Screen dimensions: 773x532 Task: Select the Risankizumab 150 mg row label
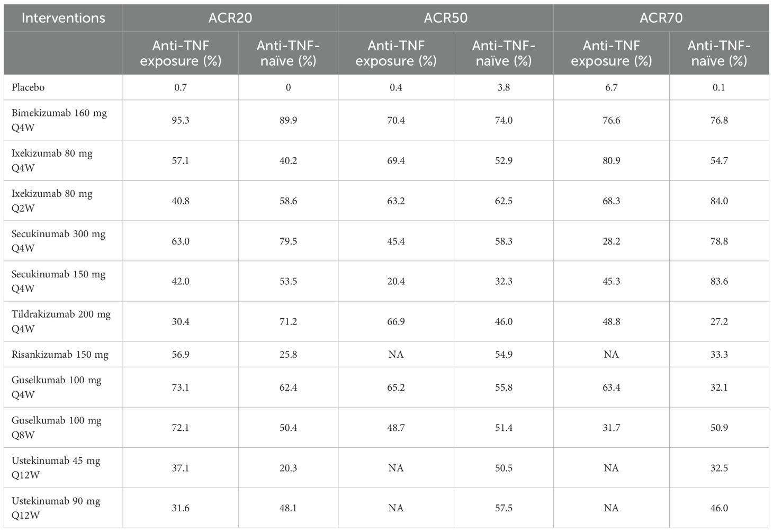click(60, 354)
